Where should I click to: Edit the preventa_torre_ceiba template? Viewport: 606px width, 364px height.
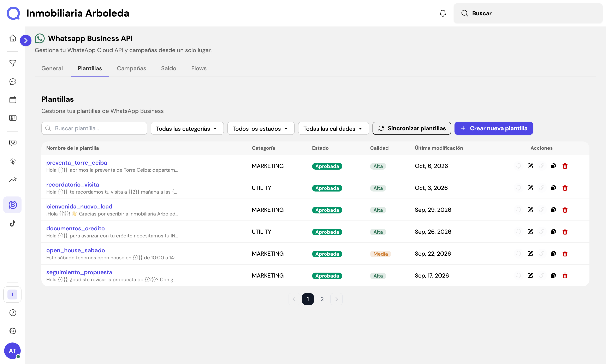pyautogui.click(x=530, y=166)
